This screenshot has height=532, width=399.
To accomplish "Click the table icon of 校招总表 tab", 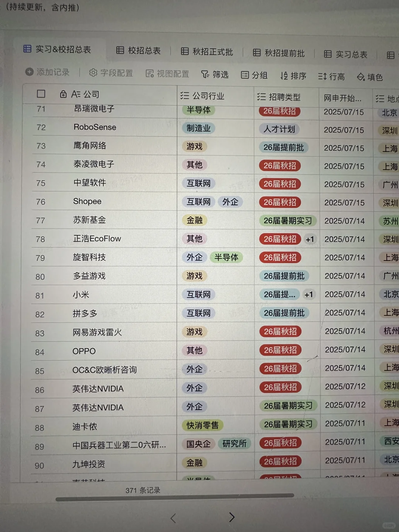I will tap(120, 50).
